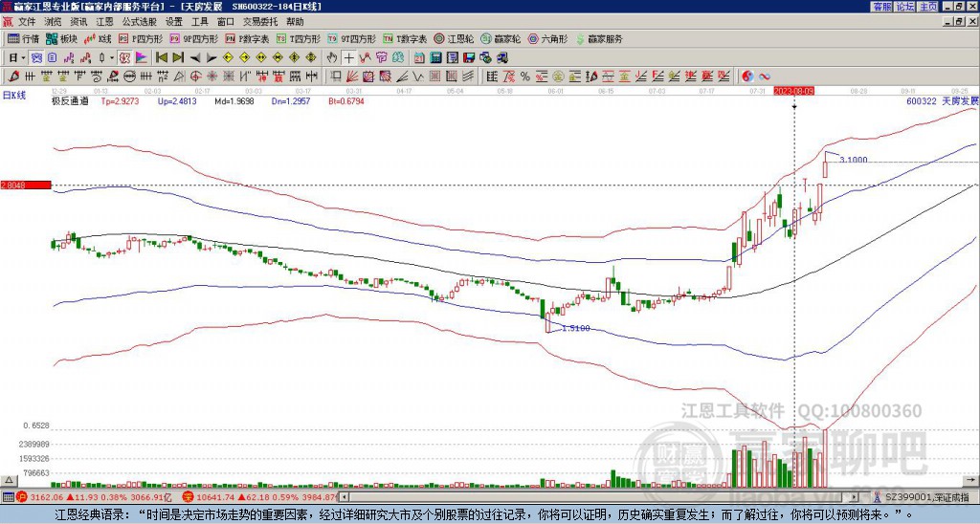Open the 江恩轮 Gann wheel
The height and width of the screenshot is (524, 980).
point(455,38)
